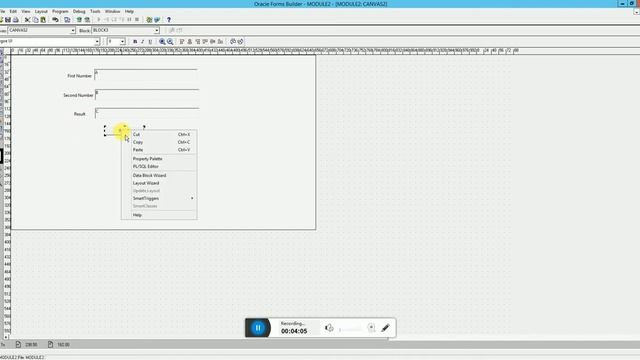Click the Cut scissors toolbar icon
Screen dimensions: 640x360
click(27, 20)
